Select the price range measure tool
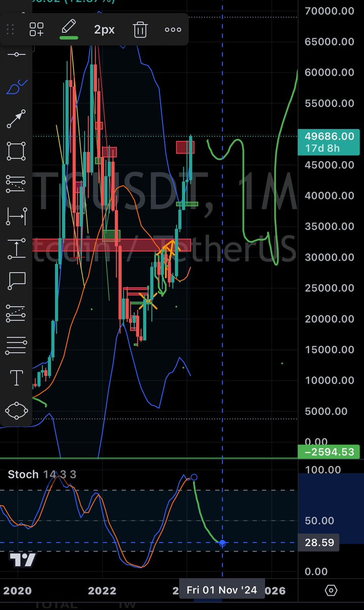 [16, 249]
